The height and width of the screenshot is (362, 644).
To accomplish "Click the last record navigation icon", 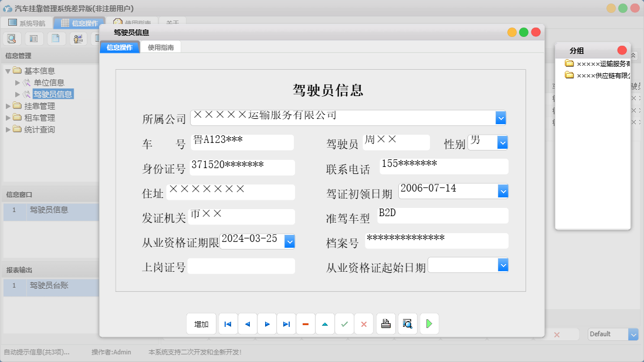I will click(x=286, y=323).
